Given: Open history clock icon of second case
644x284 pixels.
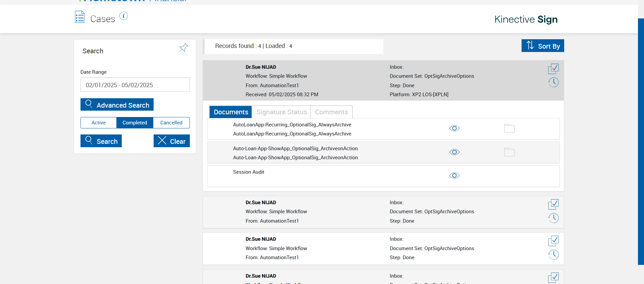Looking at the screenshot, I should [x=553, y=218].
